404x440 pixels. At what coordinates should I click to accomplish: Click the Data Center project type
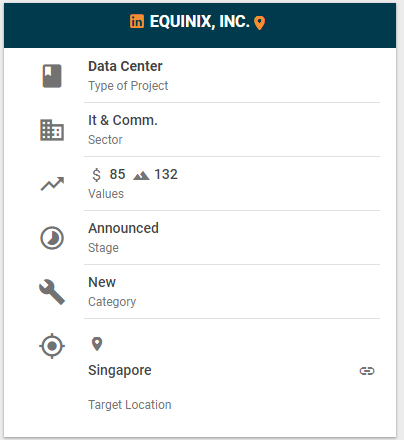pos(125,66)
